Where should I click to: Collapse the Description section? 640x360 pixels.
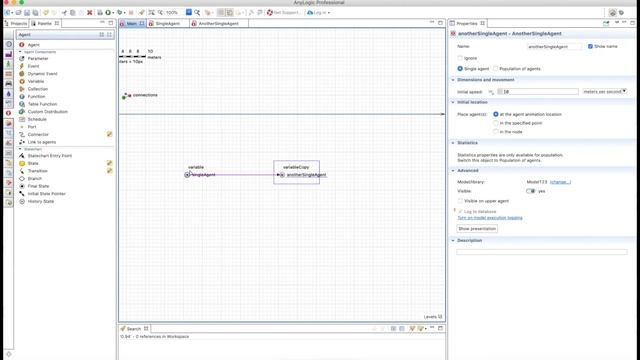tap(453, 240)
